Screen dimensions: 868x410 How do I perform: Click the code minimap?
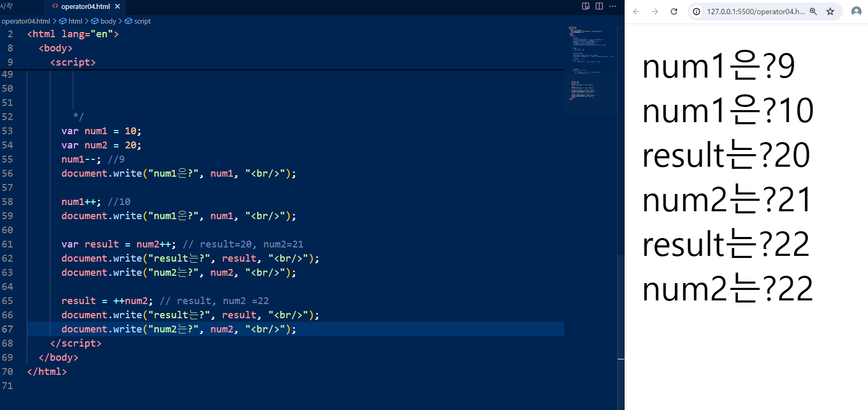pyautogui.click(x=591, y=63)
